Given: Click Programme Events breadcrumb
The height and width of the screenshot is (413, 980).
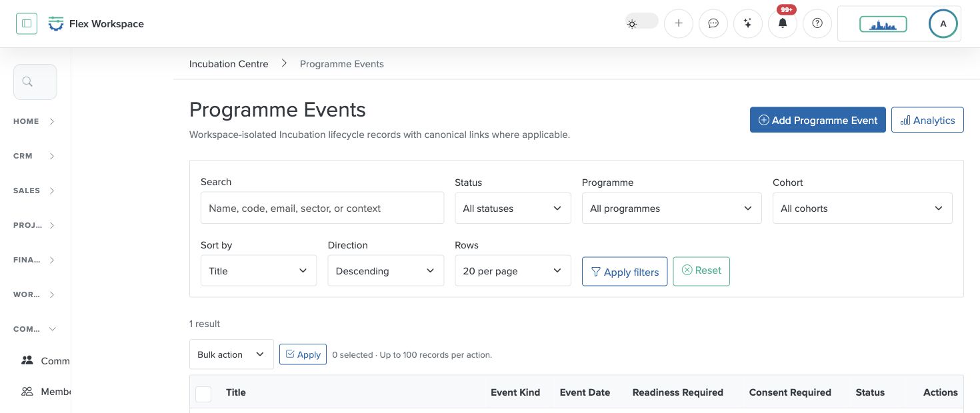Looking at the screenshot, I should click(342, 64).
